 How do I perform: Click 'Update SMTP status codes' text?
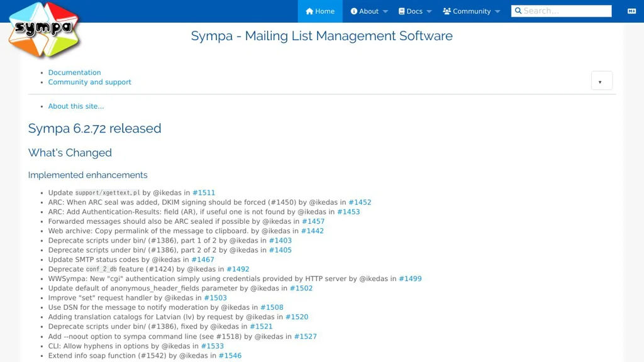94,260
